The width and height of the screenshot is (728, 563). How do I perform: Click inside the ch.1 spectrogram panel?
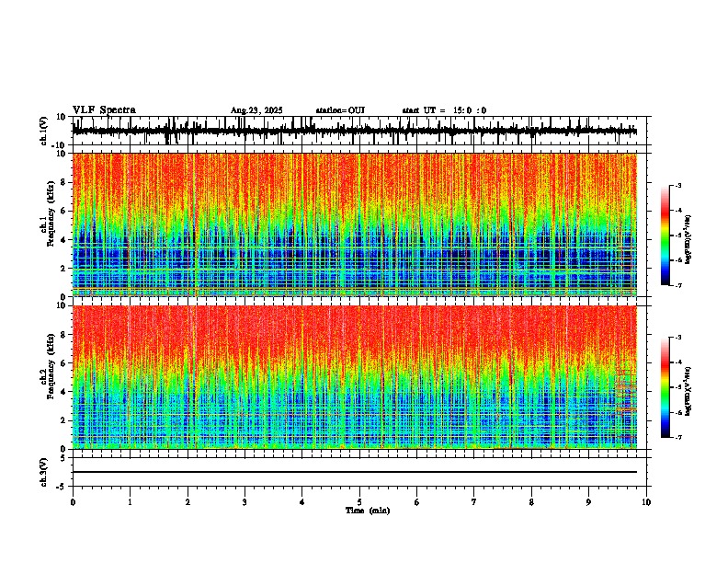point(354,224)
